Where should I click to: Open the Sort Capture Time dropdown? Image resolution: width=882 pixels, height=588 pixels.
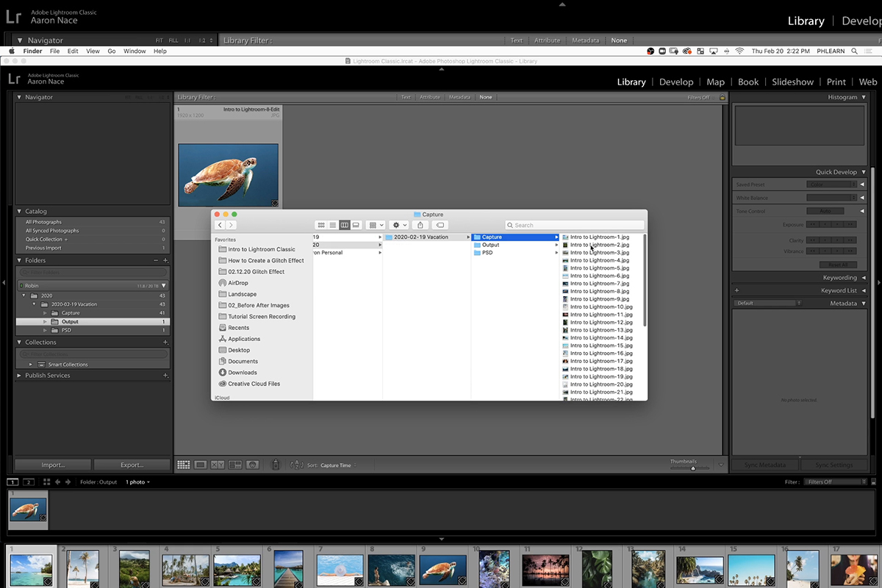click(x=338, y=465)
